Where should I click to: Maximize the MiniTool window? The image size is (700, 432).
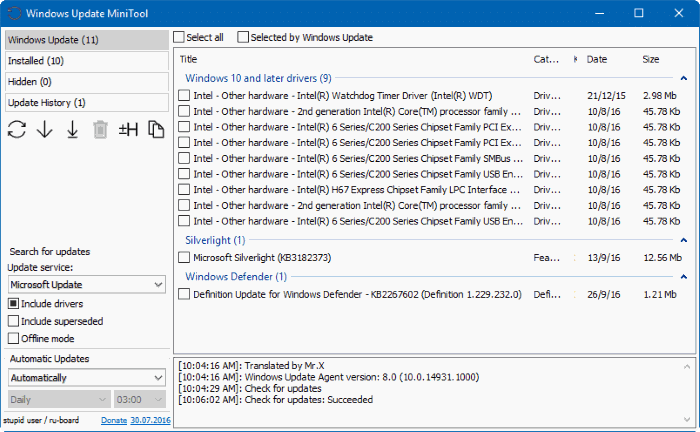click(639, 13)
